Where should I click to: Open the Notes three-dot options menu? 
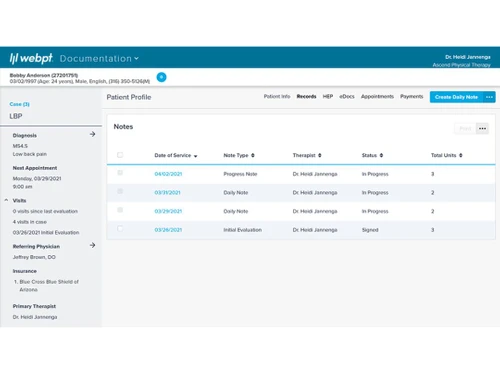tap(482, 128)
